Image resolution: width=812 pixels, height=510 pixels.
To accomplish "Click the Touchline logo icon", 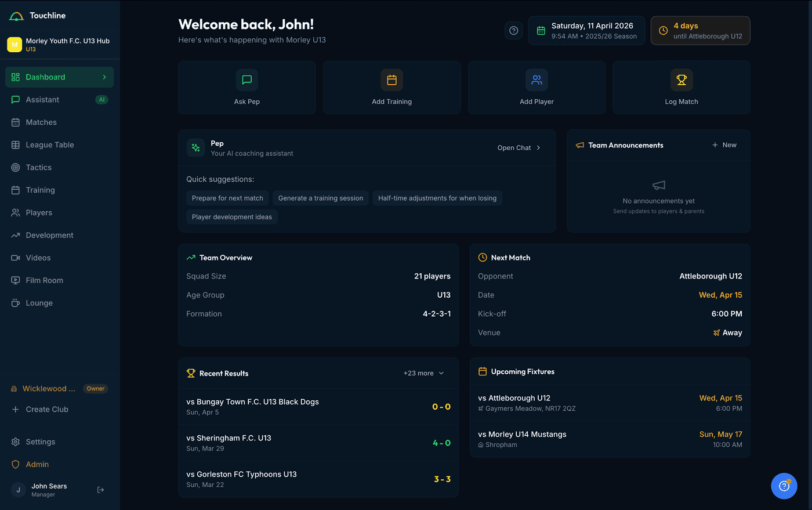I will (16, 16).
